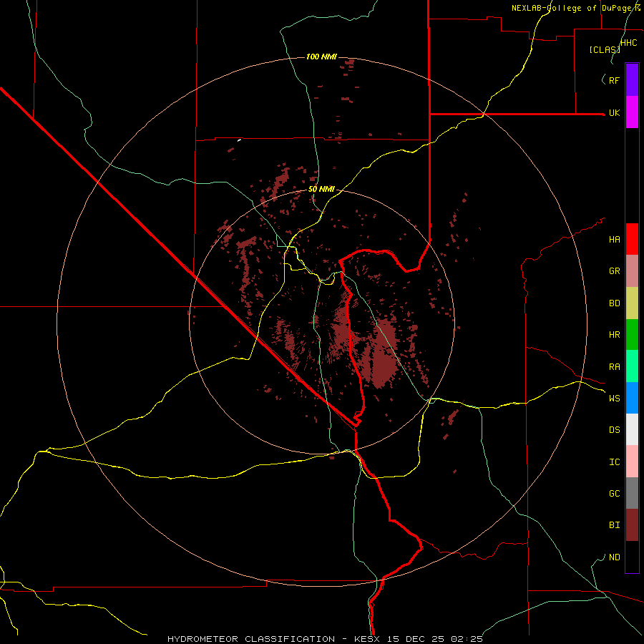Click the BI legend label
The image size is (644, 644).
(x=614, y=525)
